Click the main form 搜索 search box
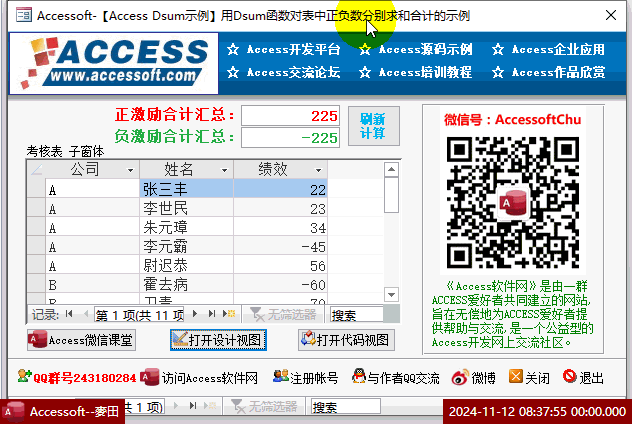Screen dimensions: 632x424 click(345, 407)
